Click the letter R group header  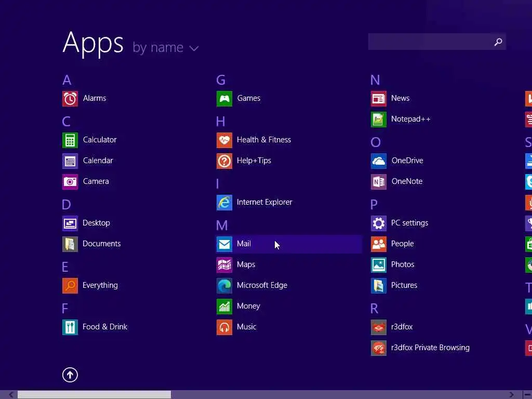point(374,309)
